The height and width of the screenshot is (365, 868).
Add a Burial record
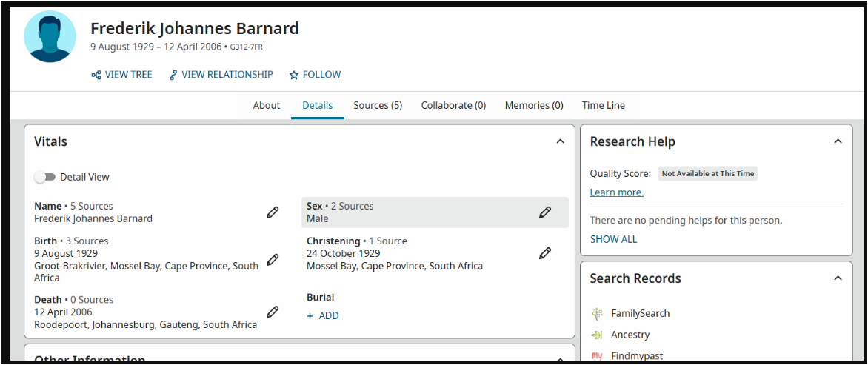(323, 315)
